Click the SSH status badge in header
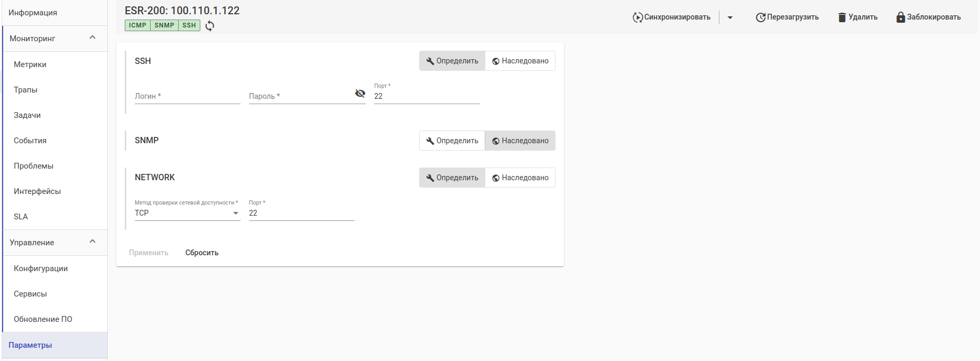This screenshot has height=361, width=980. (x=189, y=25)
